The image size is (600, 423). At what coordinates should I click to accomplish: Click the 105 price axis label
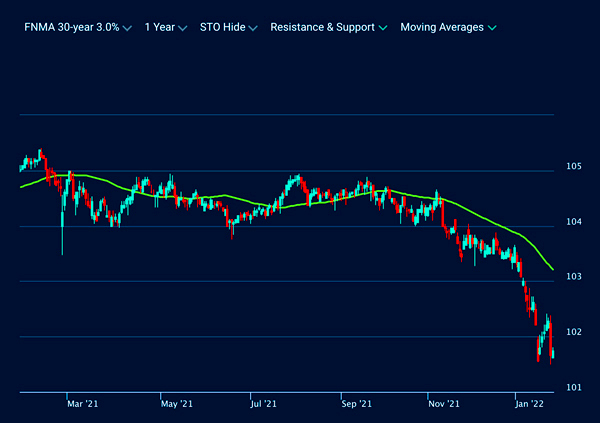point(574,166)
